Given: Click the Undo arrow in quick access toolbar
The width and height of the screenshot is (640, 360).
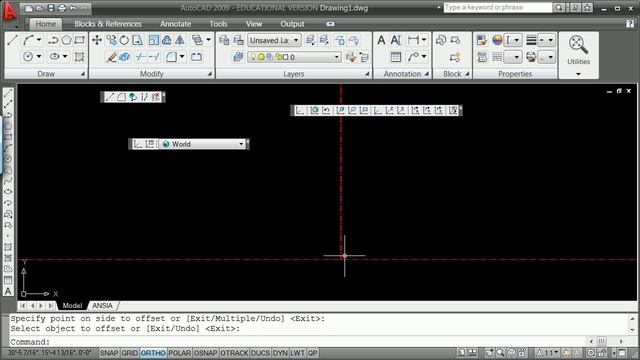Looking at the screenshot, I should pos(73,8).
